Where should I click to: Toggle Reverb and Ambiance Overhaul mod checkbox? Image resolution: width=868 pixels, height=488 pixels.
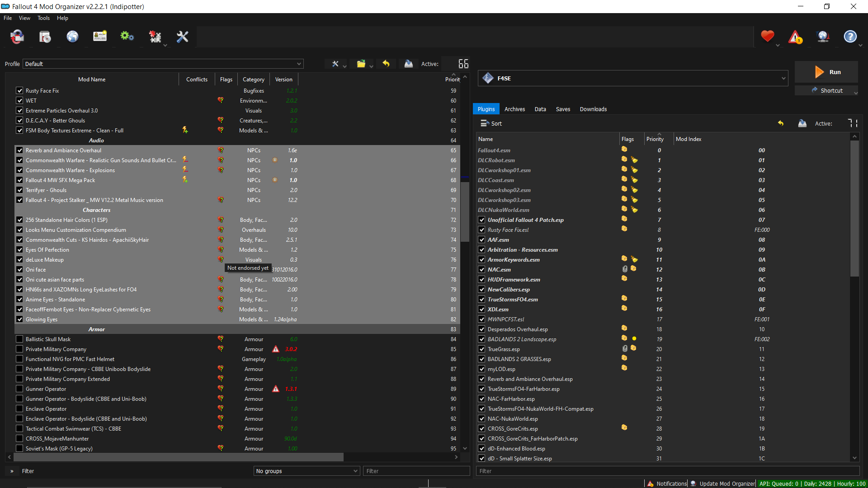click(19, 150)
